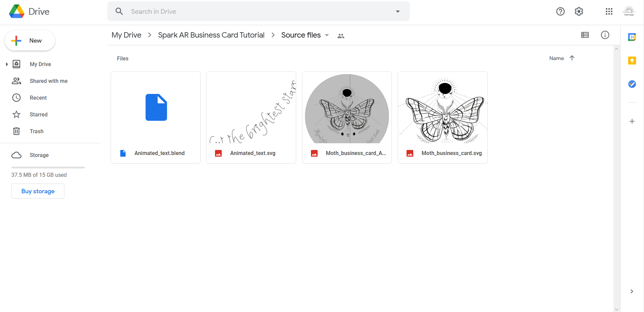Click Storage cloud icon
Viewport: 644px width, 312px height.
point(16,155)
